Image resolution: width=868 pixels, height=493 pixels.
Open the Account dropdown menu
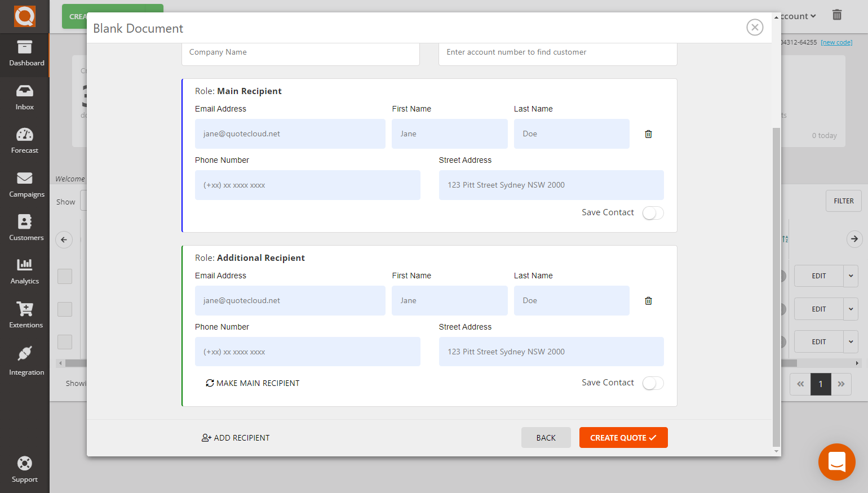798,16
